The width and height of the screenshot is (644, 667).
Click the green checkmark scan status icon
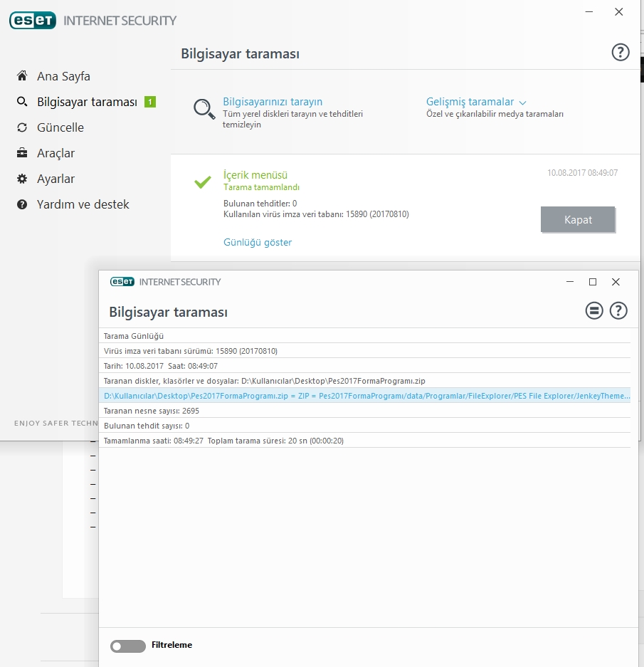203,182
